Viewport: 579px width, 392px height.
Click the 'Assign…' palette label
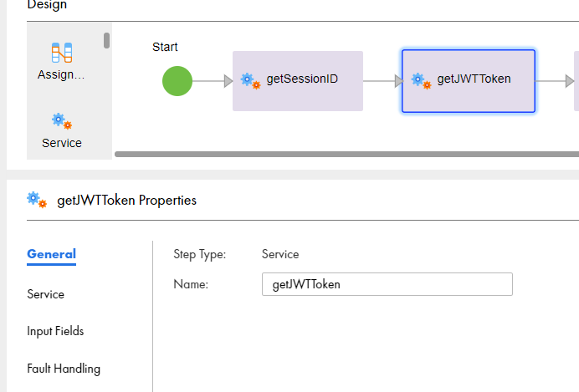point(61,74)
